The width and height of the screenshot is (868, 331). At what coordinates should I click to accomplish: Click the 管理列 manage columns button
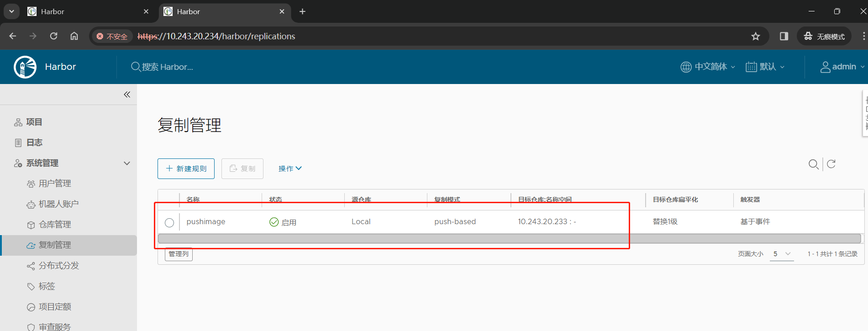[x=179, y=254]
